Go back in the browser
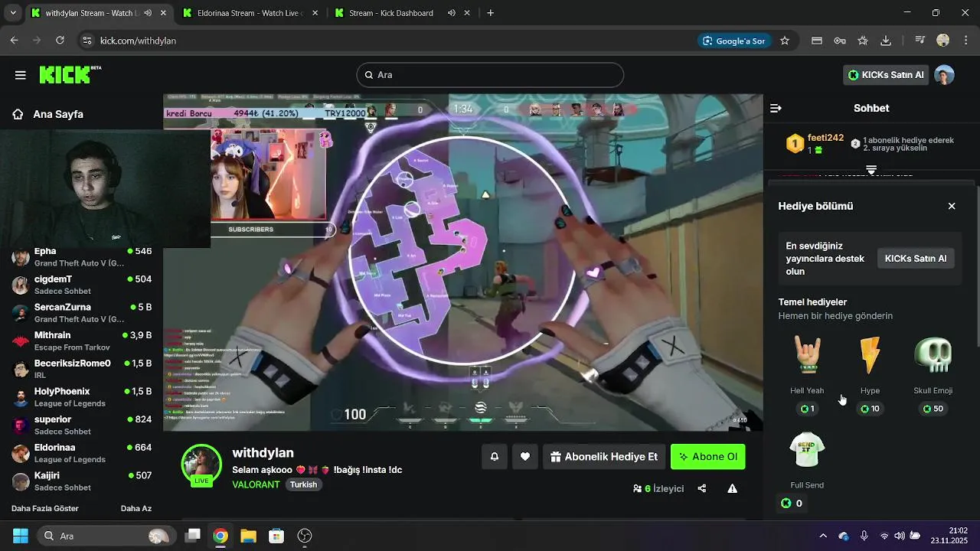The image size is (980, 551). [14, 41]
